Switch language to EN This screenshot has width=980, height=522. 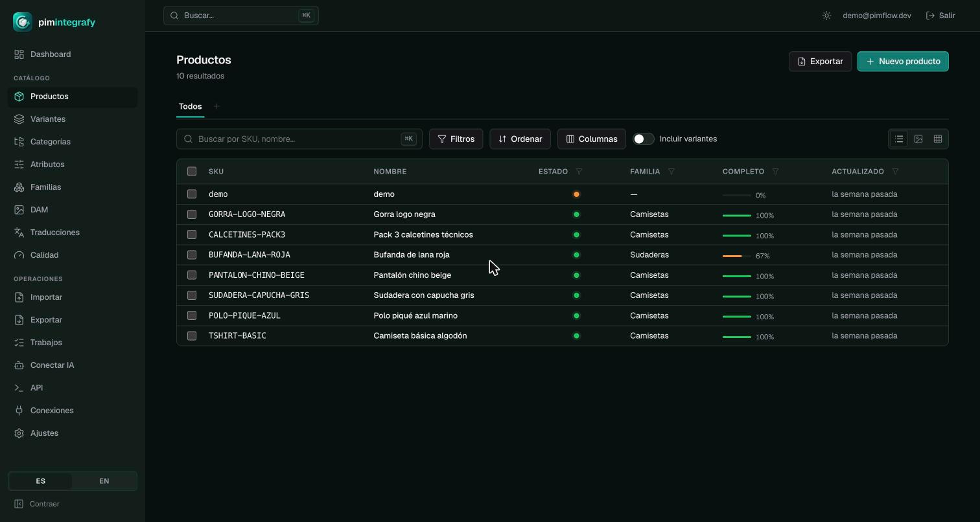click(x=104, y=481)
